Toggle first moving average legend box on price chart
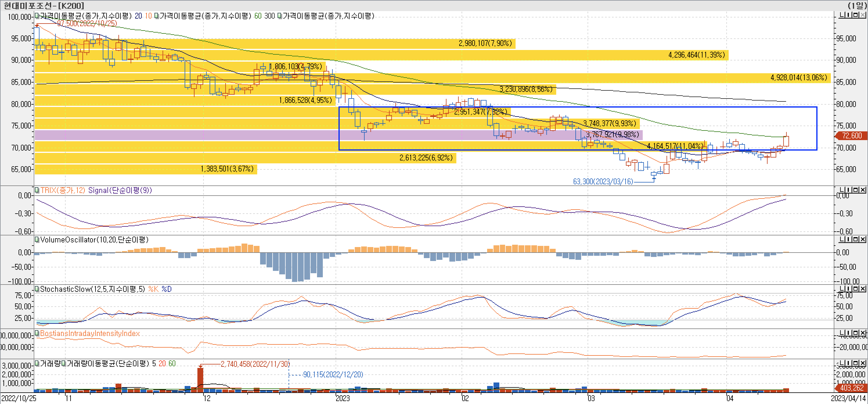Viewport: 868px width, 404px height. click(x=37, y=16)
